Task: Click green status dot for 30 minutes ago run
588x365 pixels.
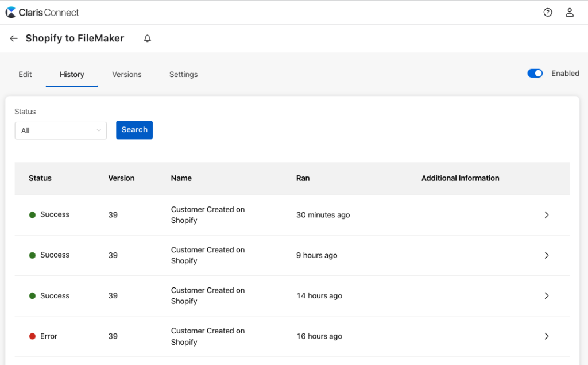Action: pos(32,215)
